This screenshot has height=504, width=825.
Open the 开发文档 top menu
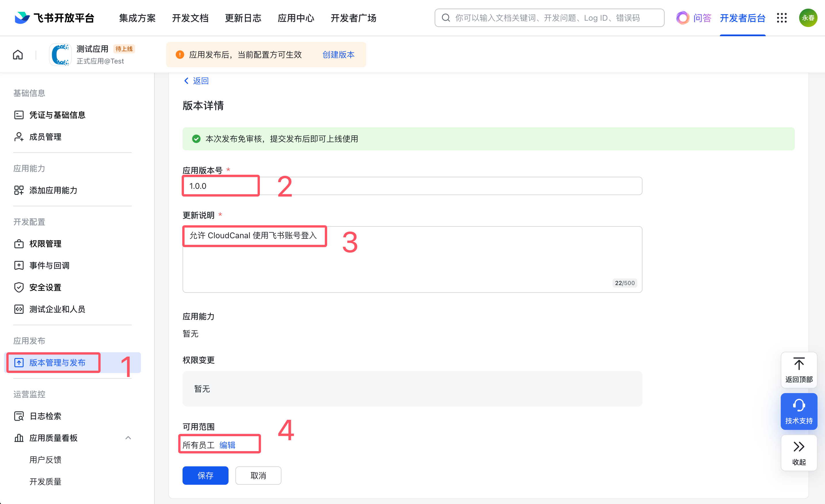click(x=190, y=18)
